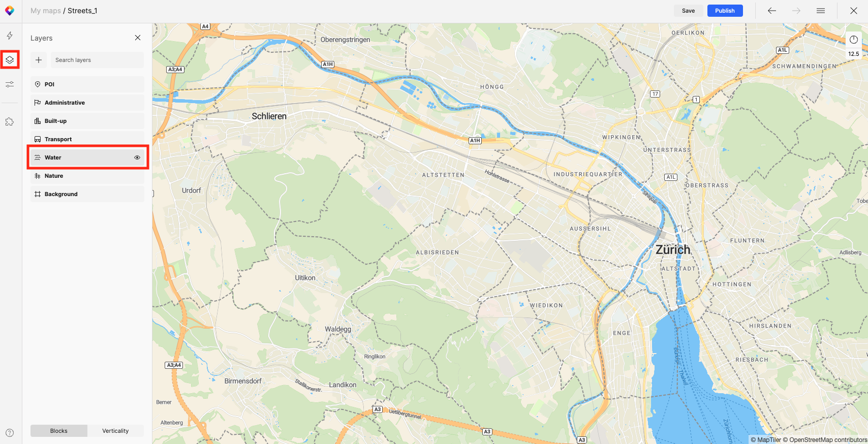
Task: Click the clock compass icon on map
Action: tap(854, 40)
